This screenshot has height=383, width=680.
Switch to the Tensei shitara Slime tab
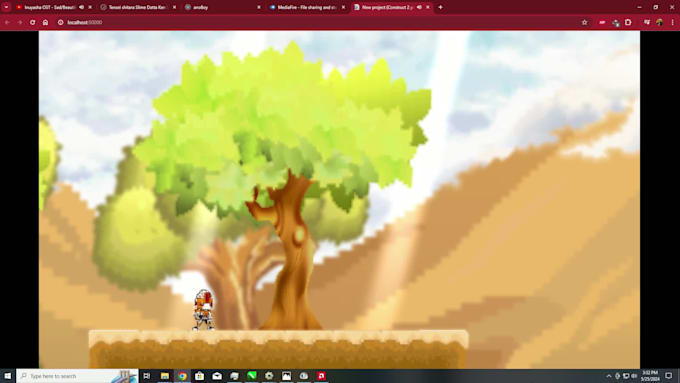point(137,7)
